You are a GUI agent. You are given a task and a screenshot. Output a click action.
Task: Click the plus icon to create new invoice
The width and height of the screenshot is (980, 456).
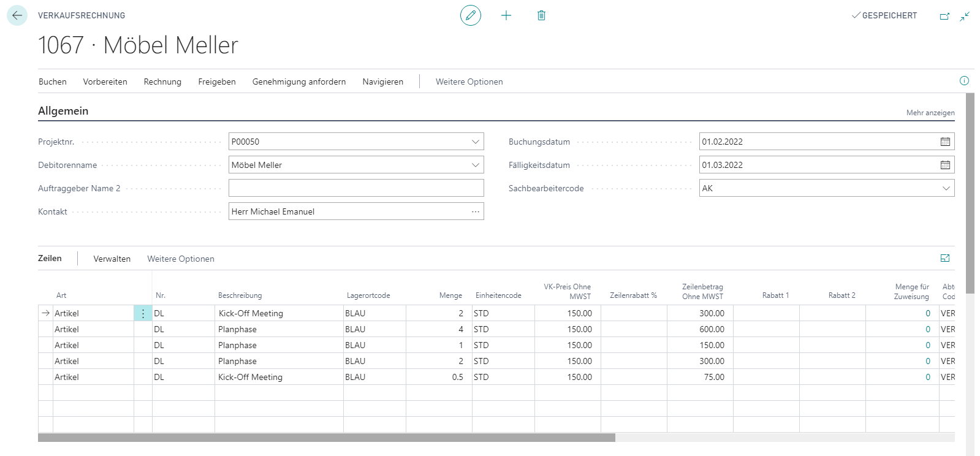pos(506,15)
